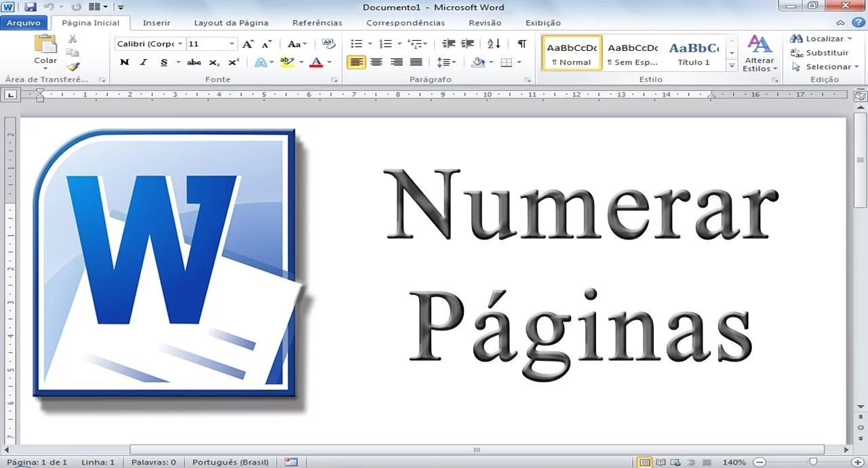The image size is (868, 468).
Task: Click the Text Effects glowing A icon
Action: pos(260,62)
